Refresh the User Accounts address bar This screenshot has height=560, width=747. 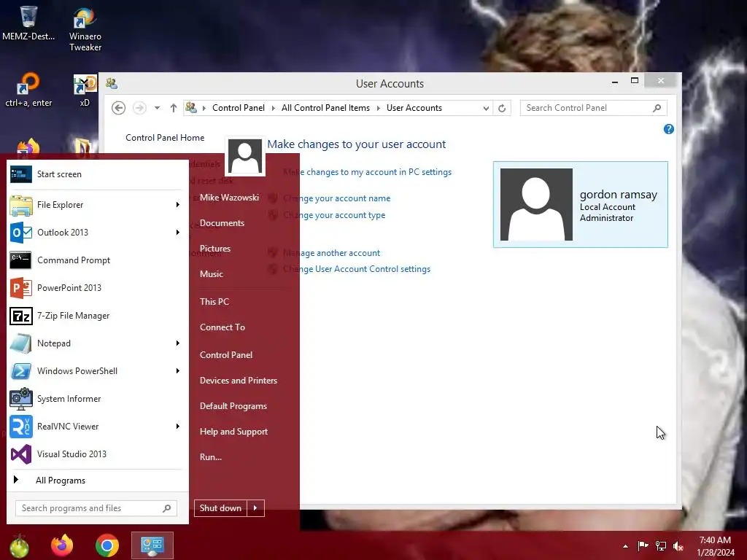pyautogui.click(x=502, y=108)
